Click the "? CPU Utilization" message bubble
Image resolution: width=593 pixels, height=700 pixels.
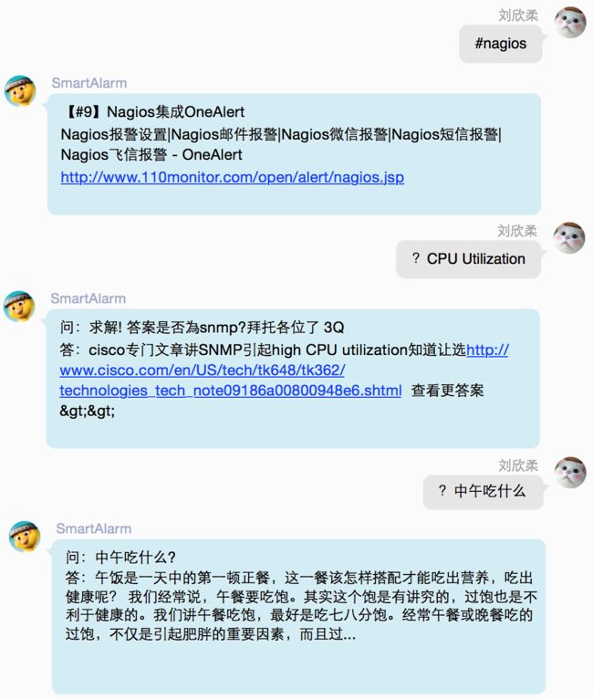pyautogui.click(x=469, y=259)
